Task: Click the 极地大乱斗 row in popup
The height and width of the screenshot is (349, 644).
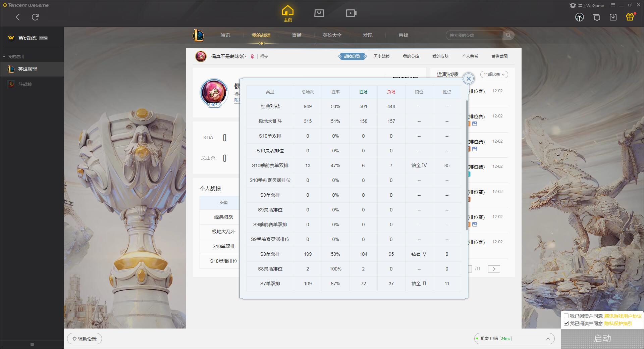Action: [354, 121]
